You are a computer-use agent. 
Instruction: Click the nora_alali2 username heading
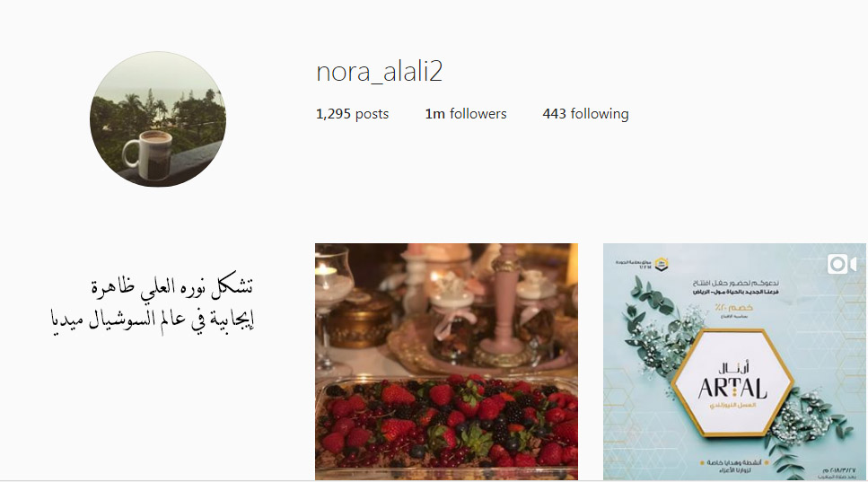pyautogui.click(x=379, y=72)
